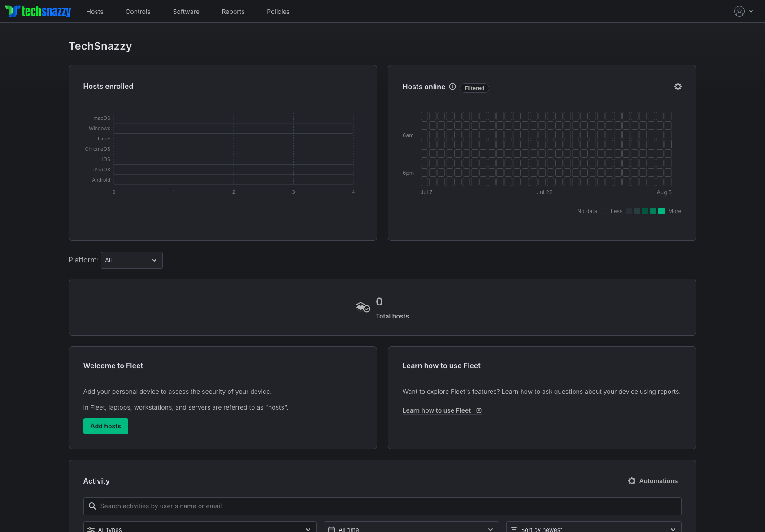Click the macOS label in Hosts enrolled
This screenshot has width=765, height=532.
click(x=102, y=118)
